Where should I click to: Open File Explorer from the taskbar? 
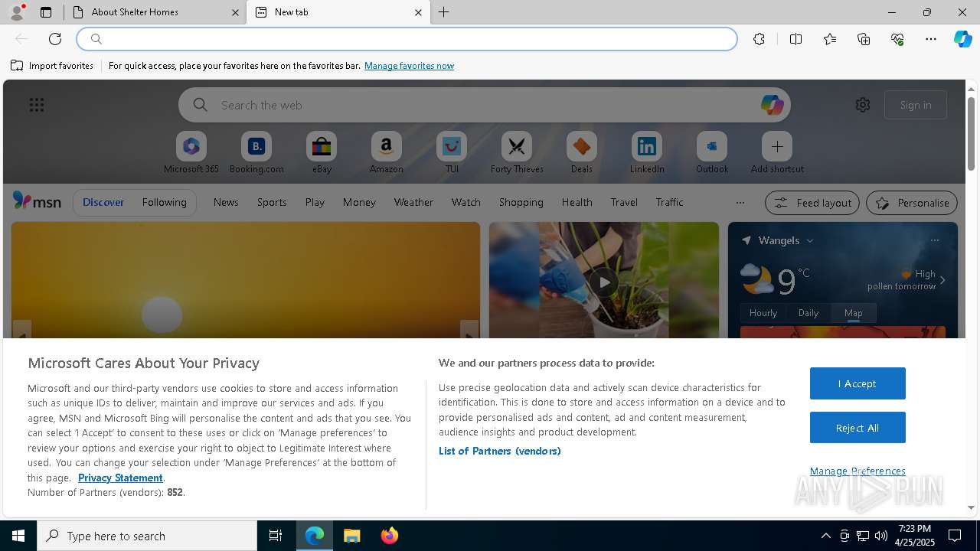[x=352, y=536]
